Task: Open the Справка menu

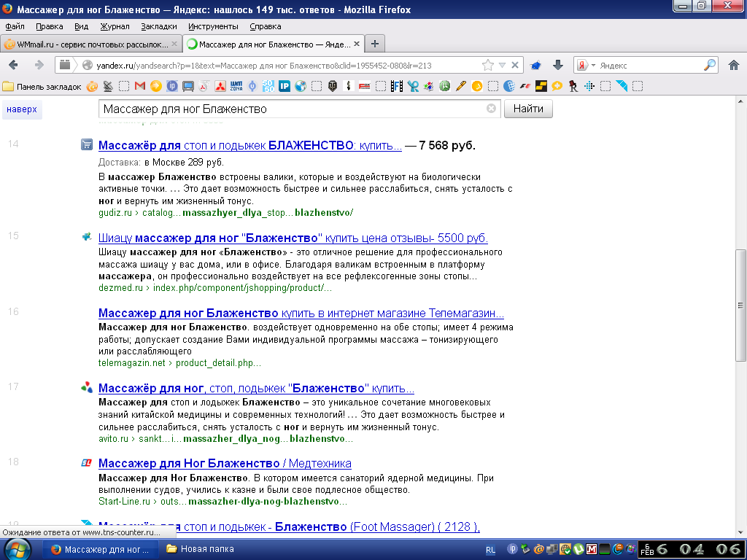Action: (x=266, y=26)
